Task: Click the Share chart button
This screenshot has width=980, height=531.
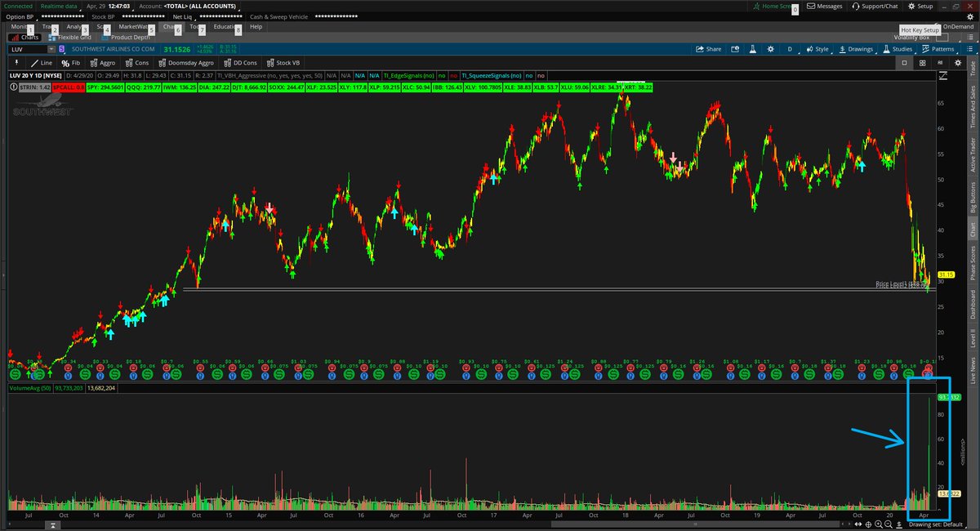Action: pos(708,49)
